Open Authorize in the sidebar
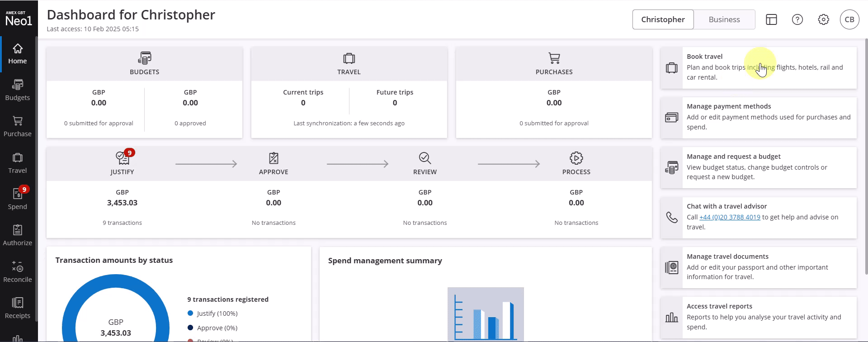Screen dimensions: 868x342 click(18, 236)
